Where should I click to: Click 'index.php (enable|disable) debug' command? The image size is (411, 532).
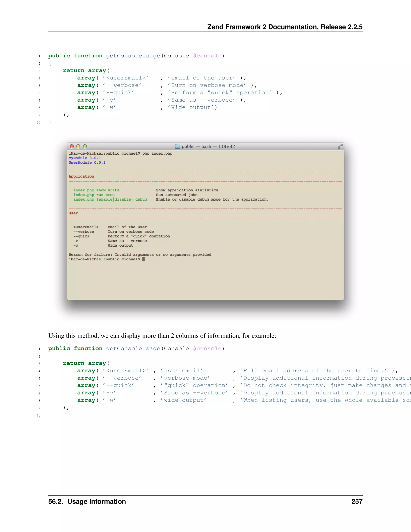[110, 200]
